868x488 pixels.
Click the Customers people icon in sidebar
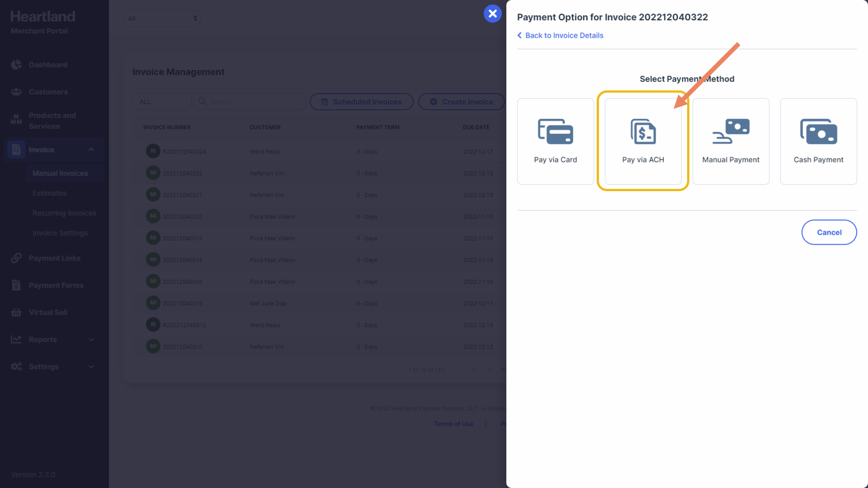tap(16, 92)
